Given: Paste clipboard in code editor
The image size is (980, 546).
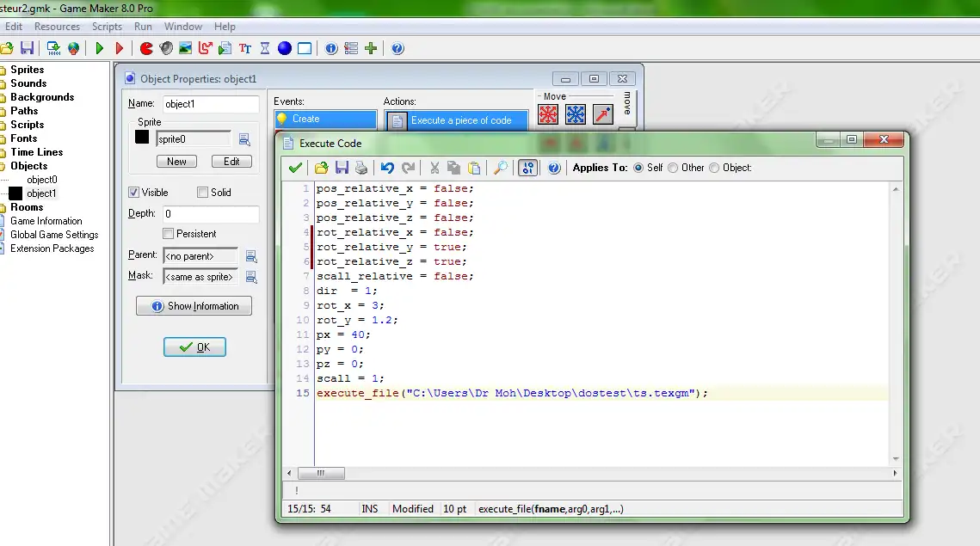Looking at the screenshot, I should (474, 168).
